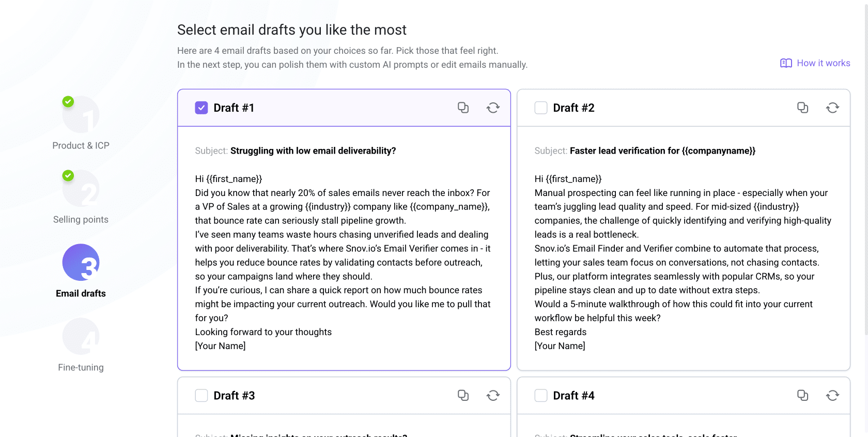Click the Draft #1 subject line text
The height and width of the screenshot is (437, 868).
pyautogui.click(x=313, y=151)
